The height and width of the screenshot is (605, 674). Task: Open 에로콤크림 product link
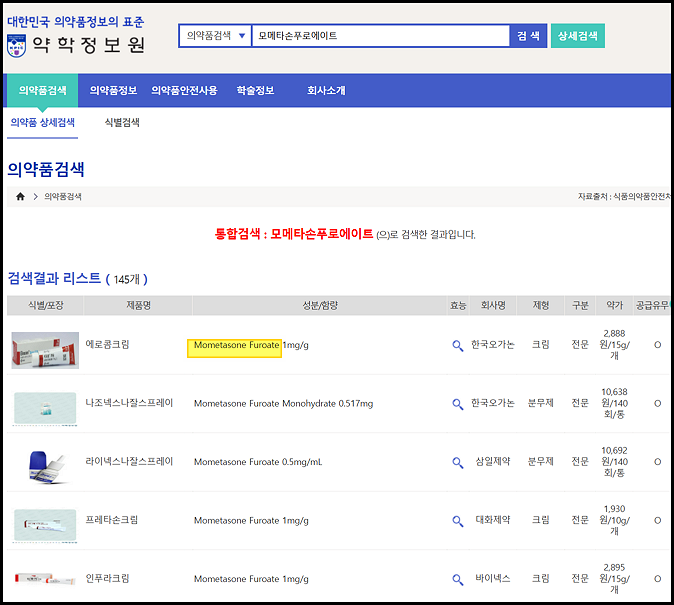[x=107, y=344]
